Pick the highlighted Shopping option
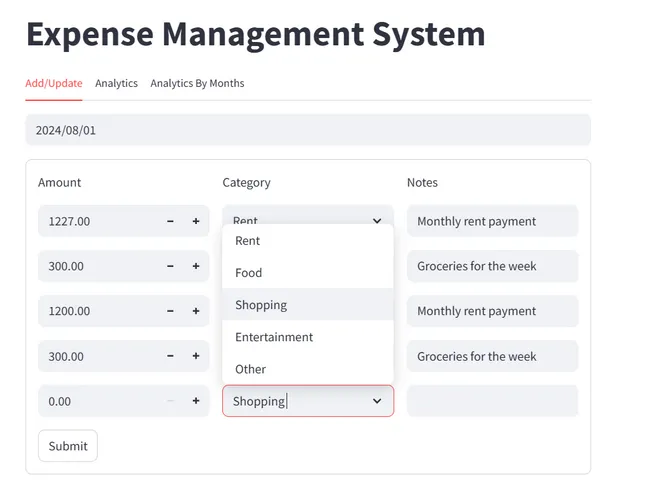650x487 pixels. 308,305
